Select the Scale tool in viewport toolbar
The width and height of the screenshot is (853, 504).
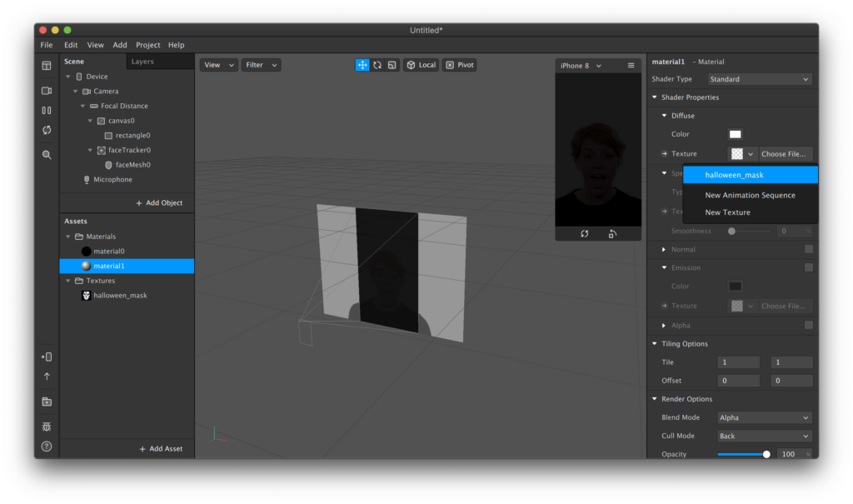pyautogui.click(x=392, y=65)
